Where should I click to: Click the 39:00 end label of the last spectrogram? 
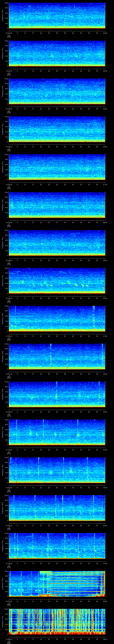[x=105, y=639]
